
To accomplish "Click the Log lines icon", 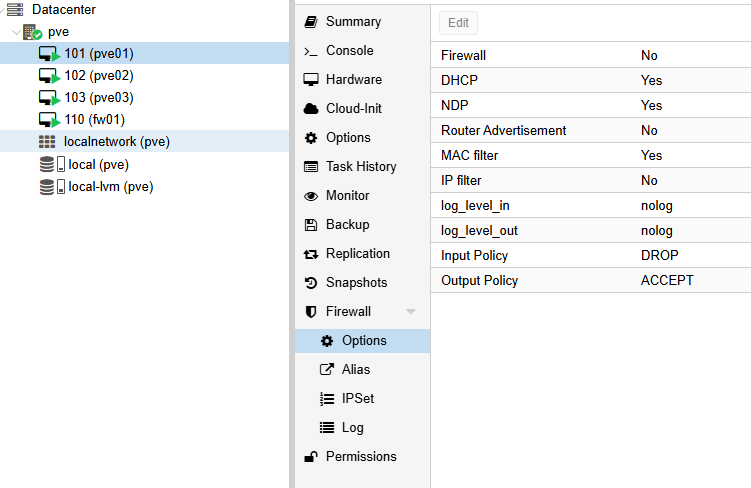I will (x=327, y=427).
